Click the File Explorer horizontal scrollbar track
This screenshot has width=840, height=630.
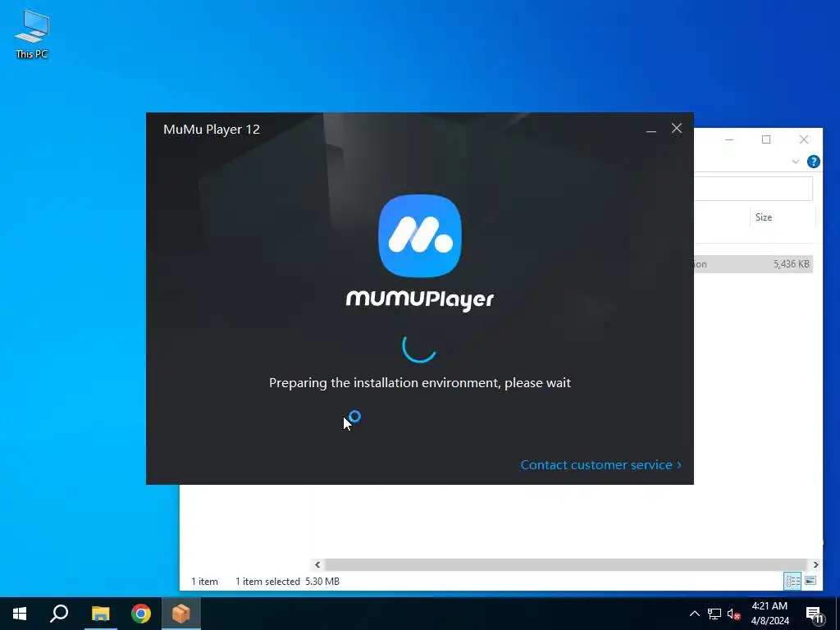(566, 564)
